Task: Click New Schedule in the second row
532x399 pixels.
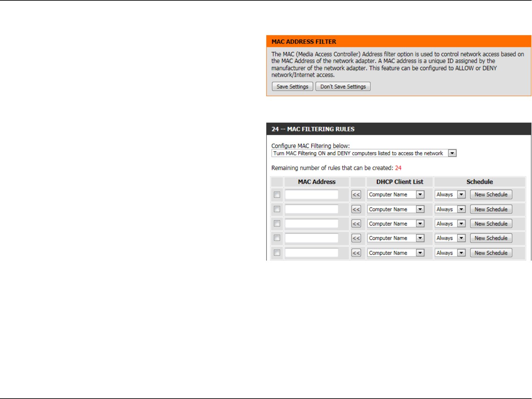Action: (x=491, y=209)
